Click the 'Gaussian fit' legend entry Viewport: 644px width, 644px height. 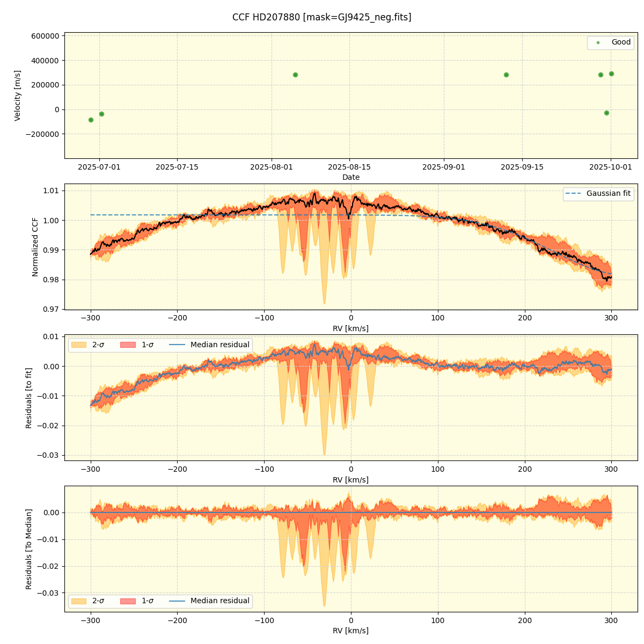point(598,194)
